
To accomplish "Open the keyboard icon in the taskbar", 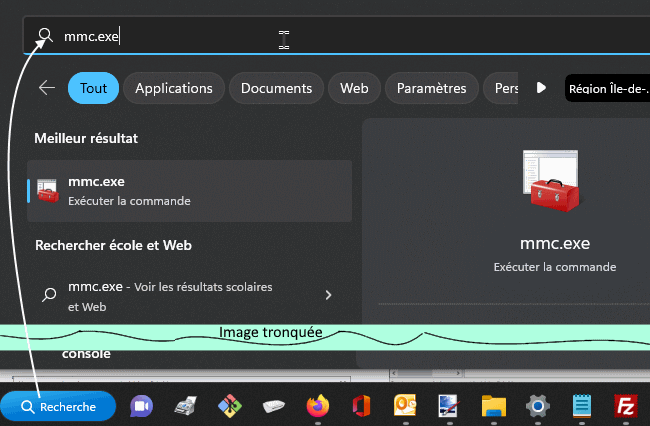I will pyautogui.click(x=274, y=406).
